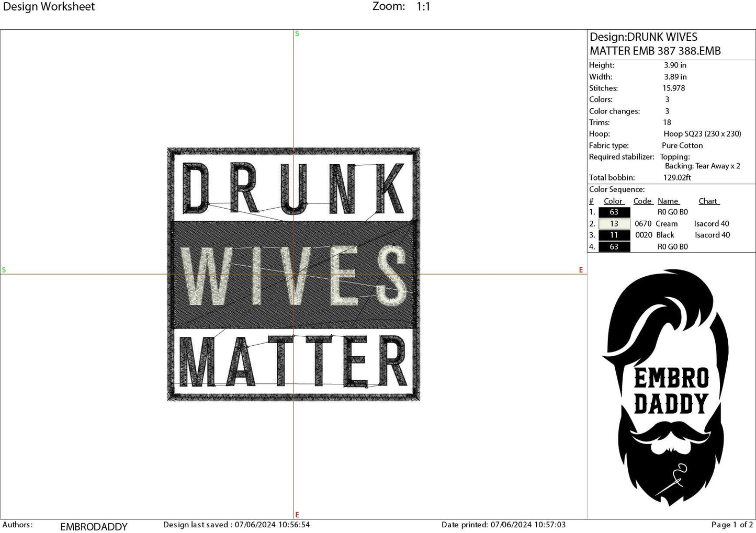
Task: Click the EMBRODADDY authors field
Action: [x=94, y=527]
